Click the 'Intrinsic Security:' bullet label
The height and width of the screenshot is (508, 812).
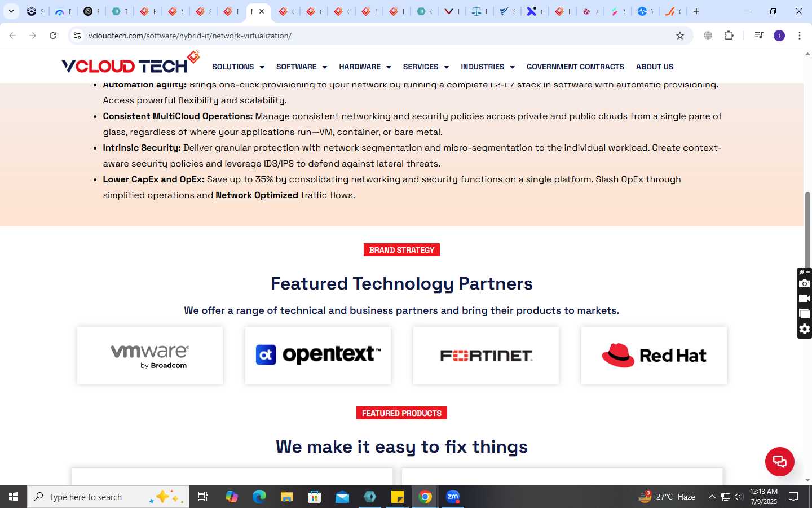pos(142,147)
